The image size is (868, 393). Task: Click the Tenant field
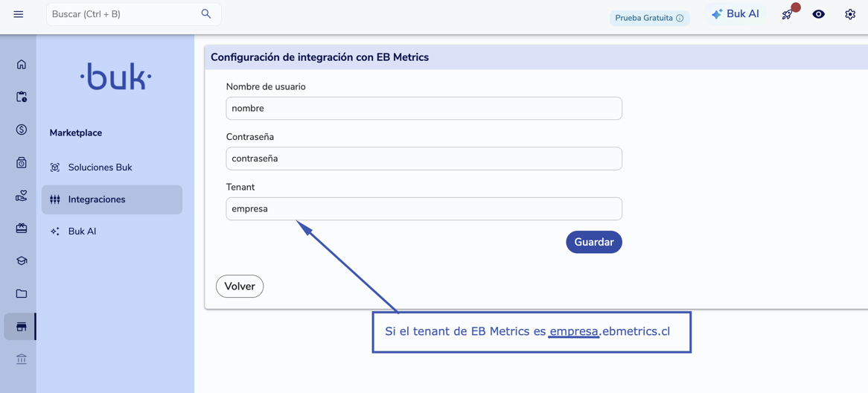tap(424, 208)
